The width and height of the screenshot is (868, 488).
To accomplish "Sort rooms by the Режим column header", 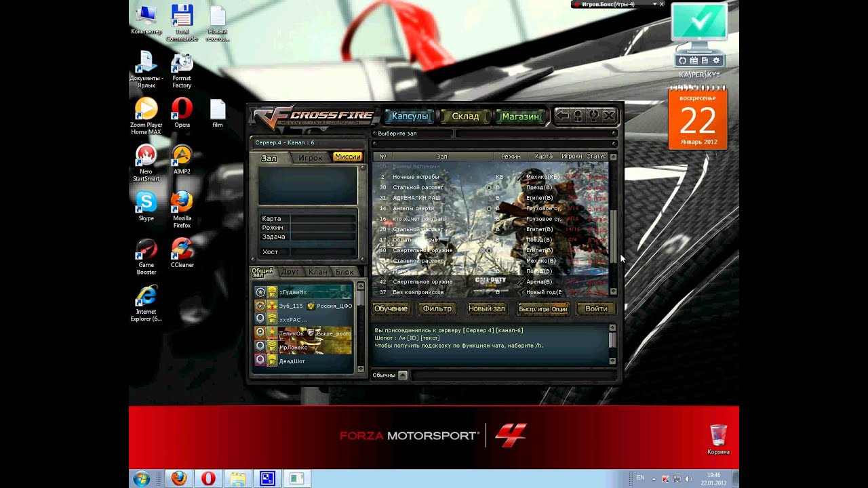I will pyautogui.click(x=511, y=157).
